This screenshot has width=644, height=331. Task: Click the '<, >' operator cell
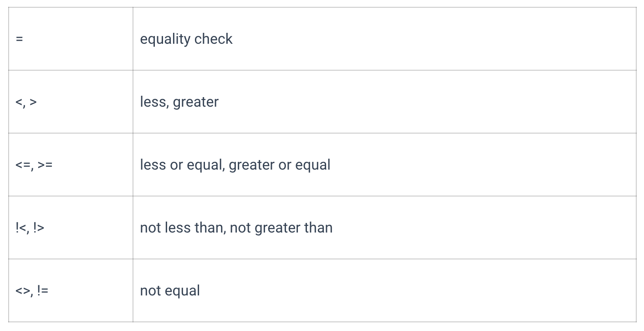(71, 102)
